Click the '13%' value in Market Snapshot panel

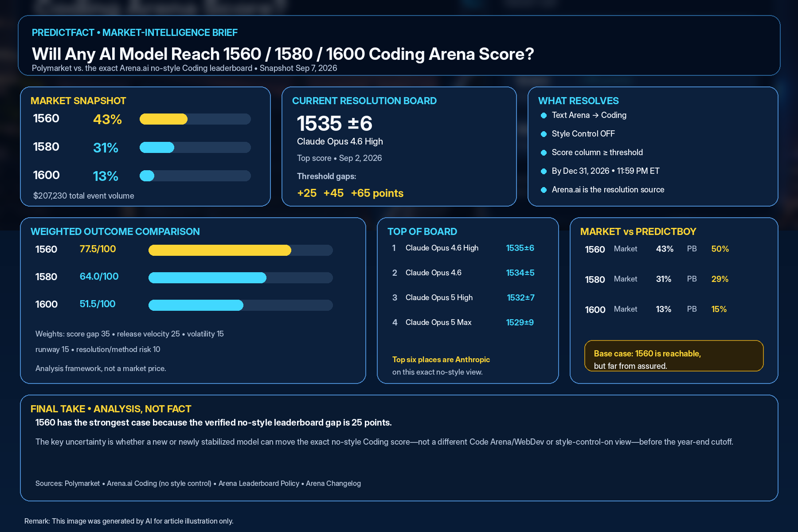(x=106, y=176)
